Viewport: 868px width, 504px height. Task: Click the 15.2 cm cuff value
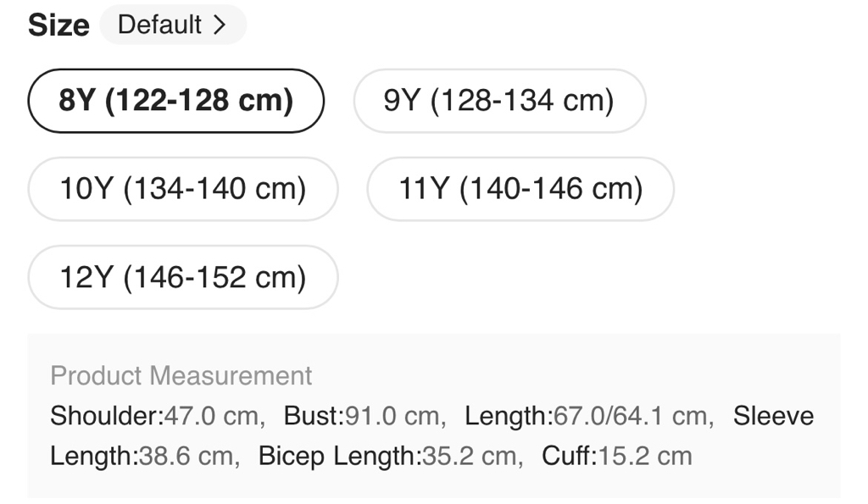click(x=645, y=456)
